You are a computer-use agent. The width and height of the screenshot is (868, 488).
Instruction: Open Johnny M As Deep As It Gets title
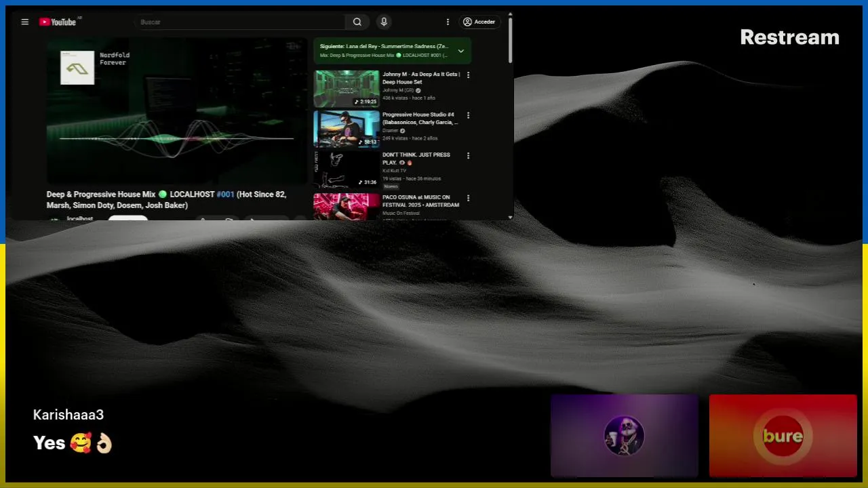421,78
